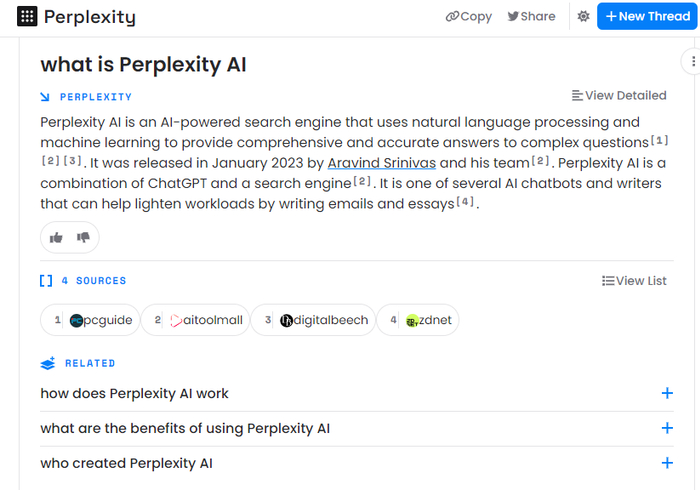Click the Perplexity grid logo icon

[x=27, y=16]
